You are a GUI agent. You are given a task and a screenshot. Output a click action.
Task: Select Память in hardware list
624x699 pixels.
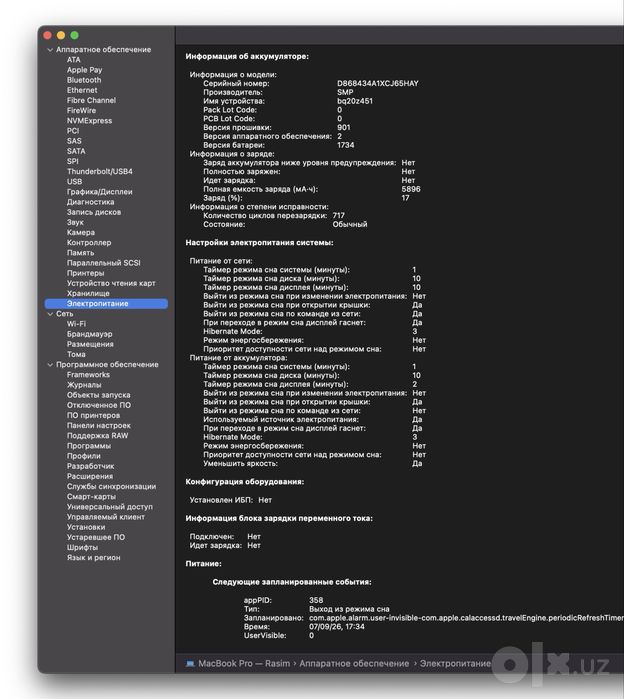pyautogui.click(x=80, y=253)
